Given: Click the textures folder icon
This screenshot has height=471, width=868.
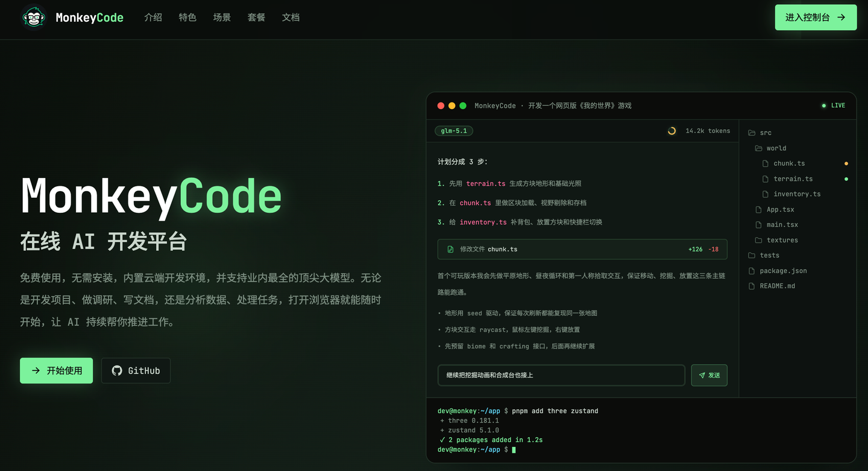Looking at the screenshot, I should (x=758, y=240).
